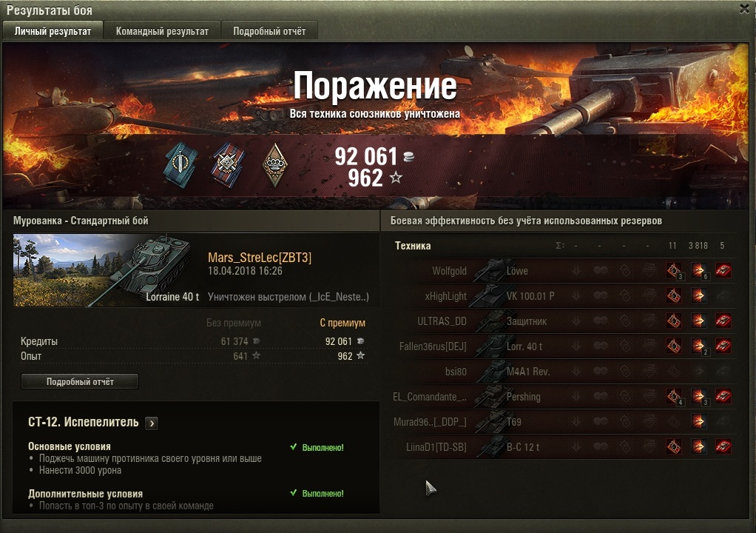
Task: Click Murad96's damage dealt icon
Action: pyautogui.click(x=698, y=421)
